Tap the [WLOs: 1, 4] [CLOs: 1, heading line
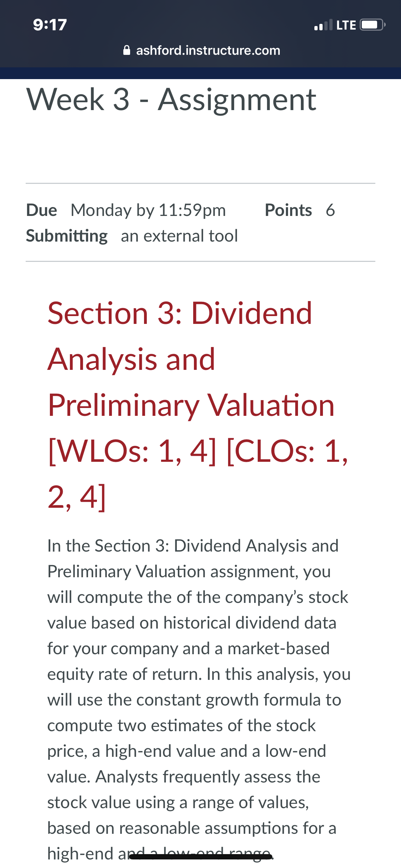 (198, 451)
